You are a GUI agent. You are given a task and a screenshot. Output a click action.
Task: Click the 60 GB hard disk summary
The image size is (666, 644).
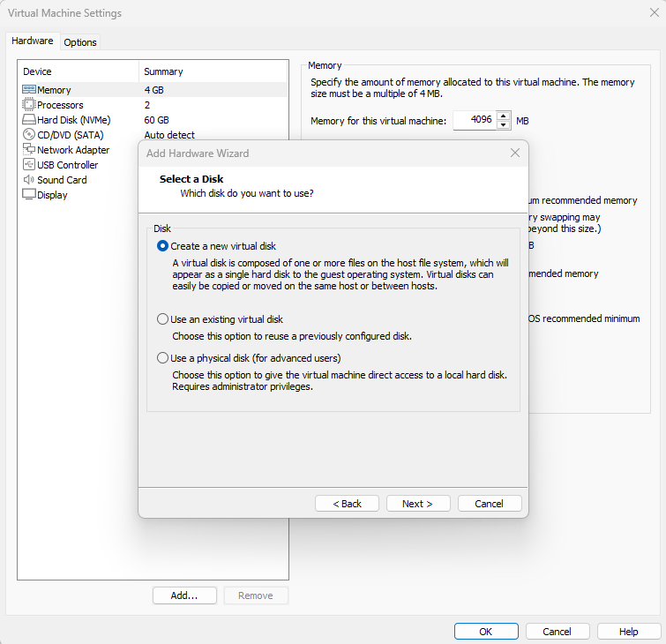(x=156, y=120)
